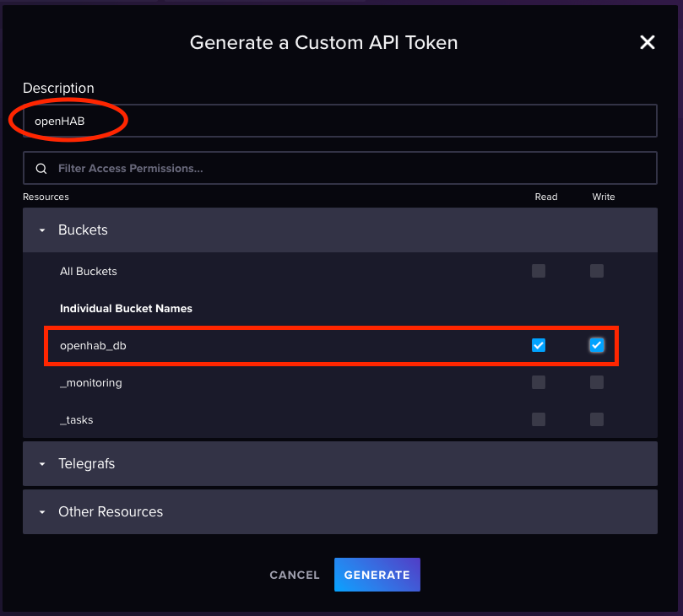
Task: Click the search magnifier icon
Action: point(41,169)
